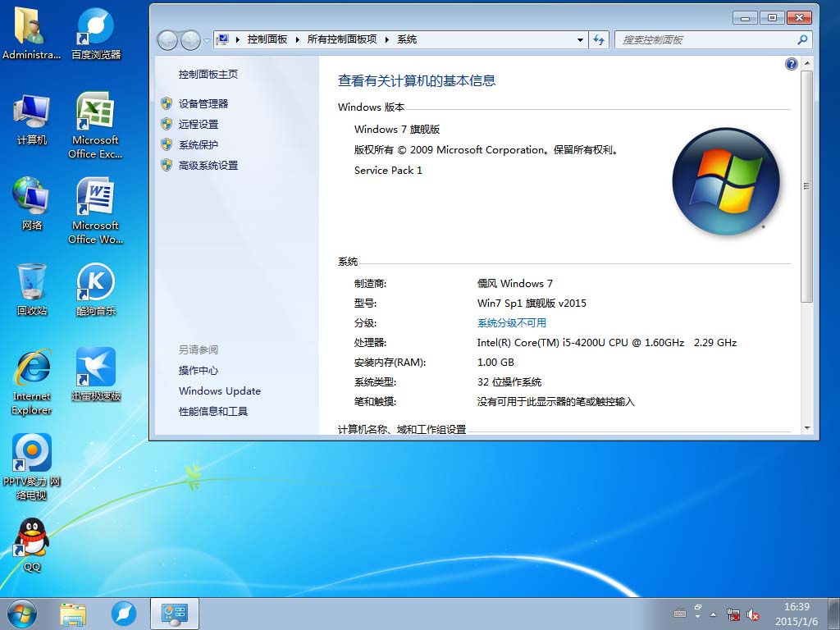
Task: Launch the QQ penguin desktop icon
Action: (x=32, y=546)
